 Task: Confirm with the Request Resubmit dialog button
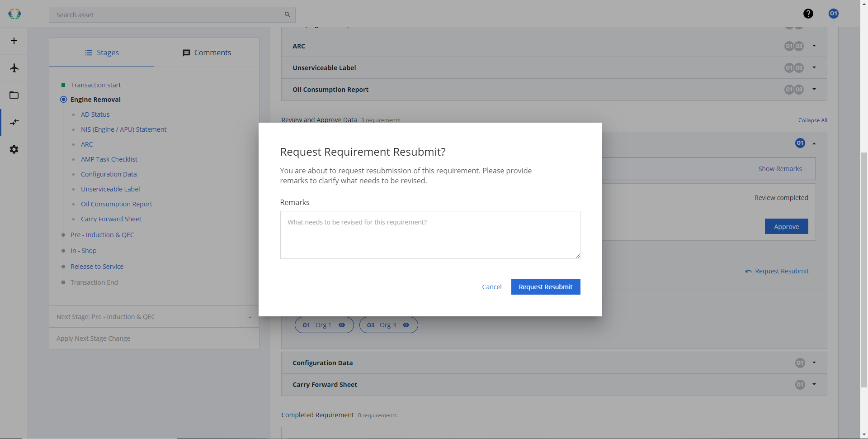coord(546,287)
